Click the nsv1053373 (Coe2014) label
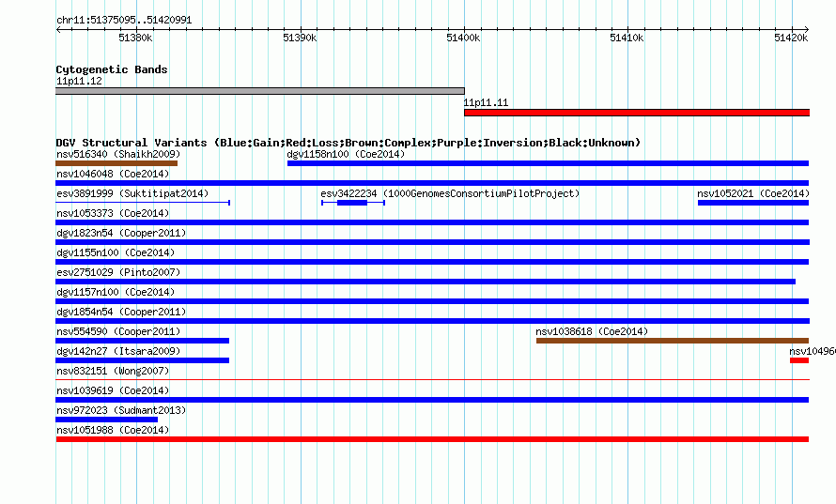This screenshot has height=504, width=836. click(113, 213)
